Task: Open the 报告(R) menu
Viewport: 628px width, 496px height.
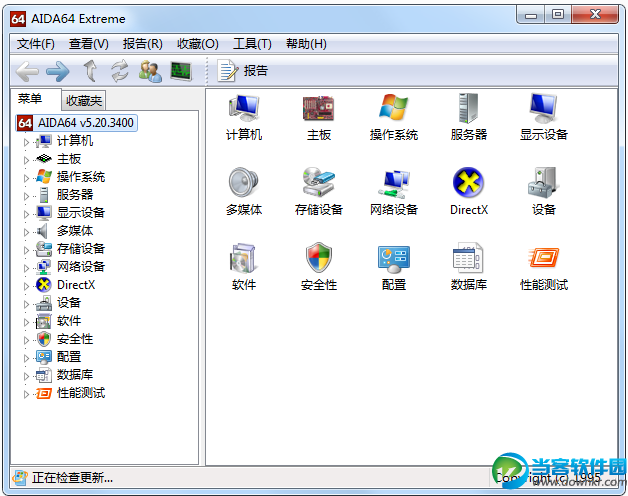Action: tap(143, 44)
